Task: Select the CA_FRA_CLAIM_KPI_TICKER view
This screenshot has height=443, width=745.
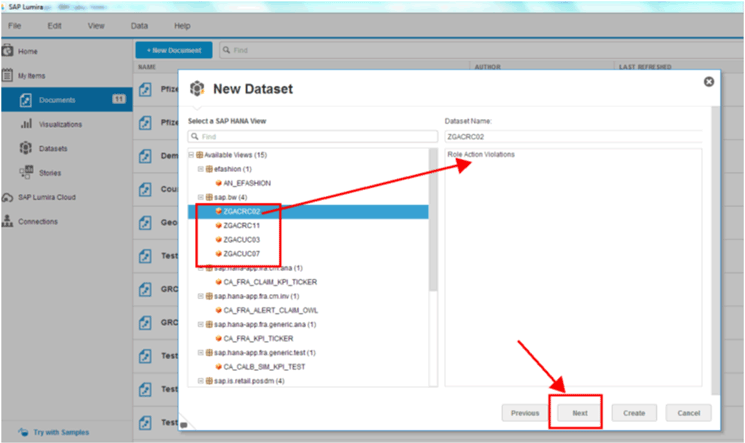Action: point(270,282)
